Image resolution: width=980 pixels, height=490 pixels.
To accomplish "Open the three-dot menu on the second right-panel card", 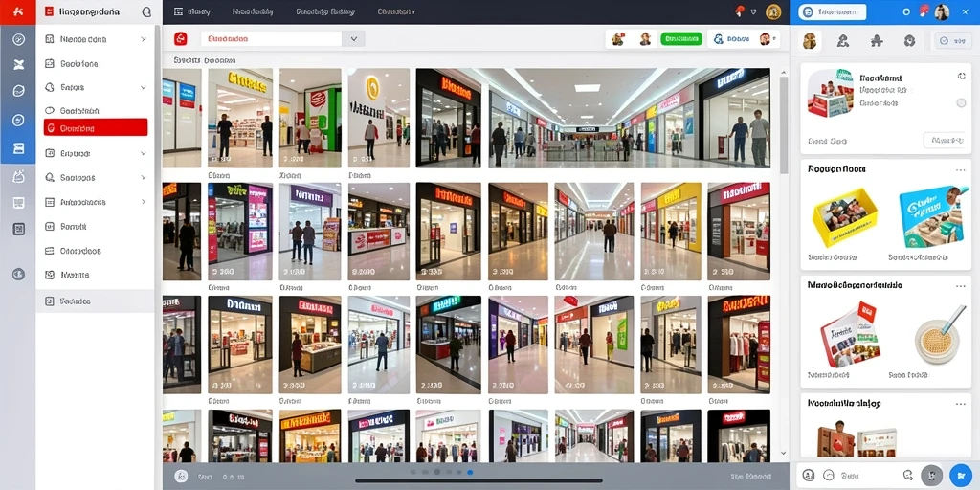I will click(x=960, y=170).
